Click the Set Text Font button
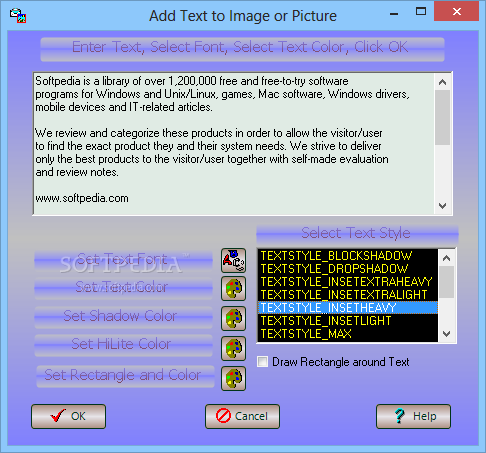 click(x=123, y=260)
